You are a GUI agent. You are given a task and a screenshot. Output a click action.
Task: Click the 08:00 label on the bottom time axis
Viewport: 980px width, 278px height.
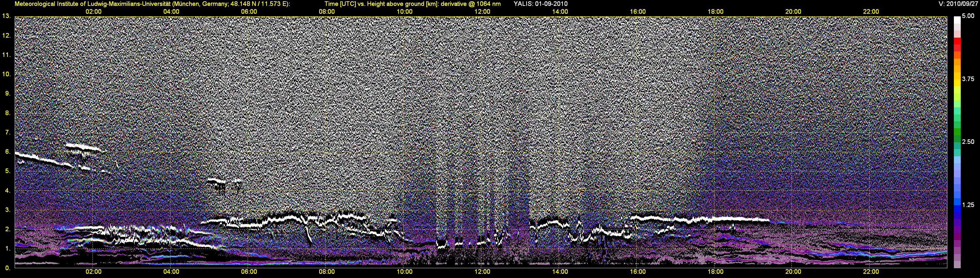point(327,271)
